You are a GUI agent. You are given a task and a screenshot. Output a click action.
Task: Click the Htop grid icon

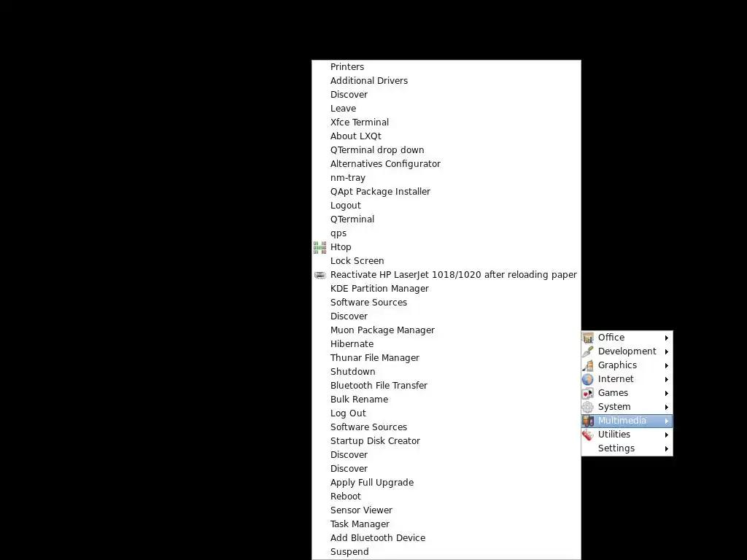point(320,247)
